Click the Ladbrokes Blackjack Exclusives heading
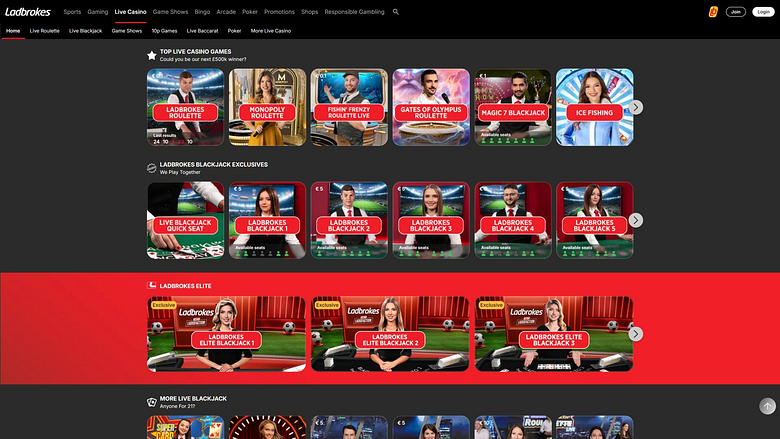780x439 pixels. 214,165
